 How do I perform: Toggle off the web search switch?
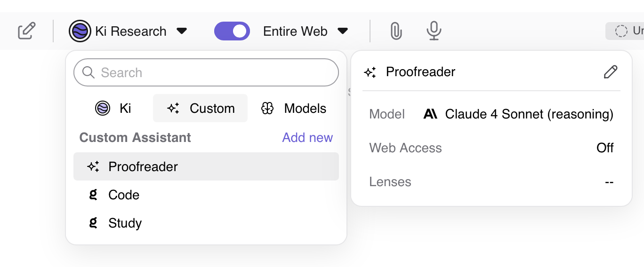232,31
